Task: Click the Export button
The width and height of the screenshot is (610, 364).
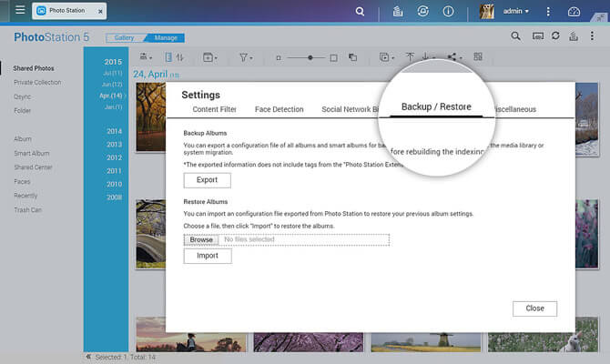Action: point(207,180)
